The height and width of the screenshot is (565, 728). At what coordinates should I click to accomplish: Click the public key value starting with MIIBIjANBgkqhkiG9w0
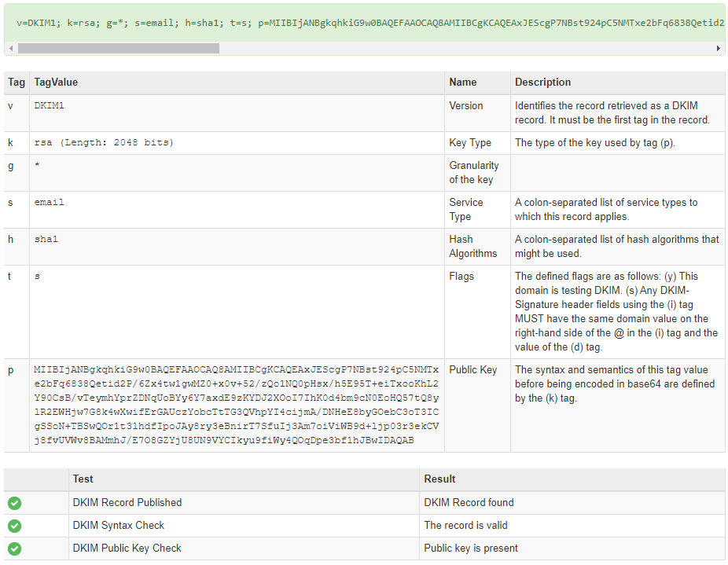[237, 405]
